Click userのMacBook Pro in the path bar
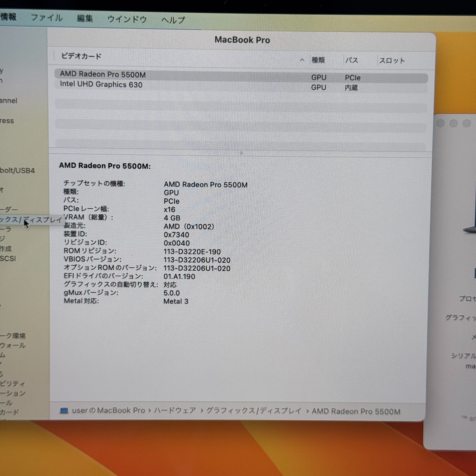 pos(109,410)
